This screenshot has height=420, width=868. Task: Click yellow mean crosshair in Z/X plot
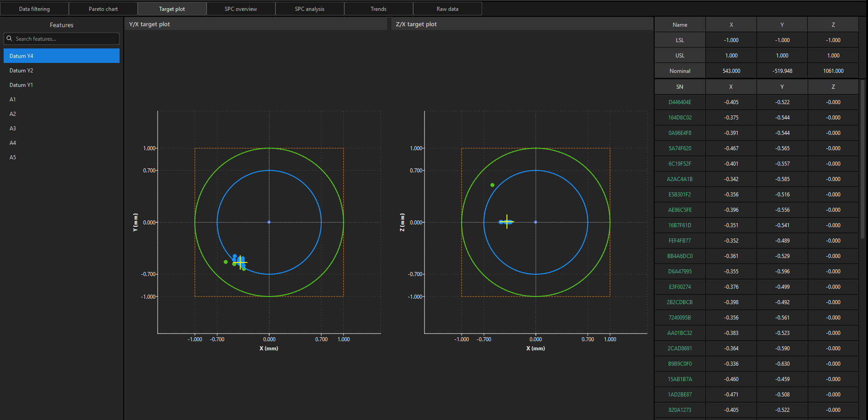(x=507, y=222)
